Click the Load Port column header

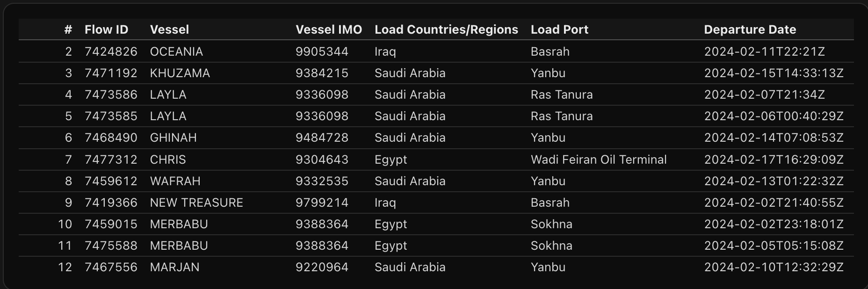tap(559, 29)
